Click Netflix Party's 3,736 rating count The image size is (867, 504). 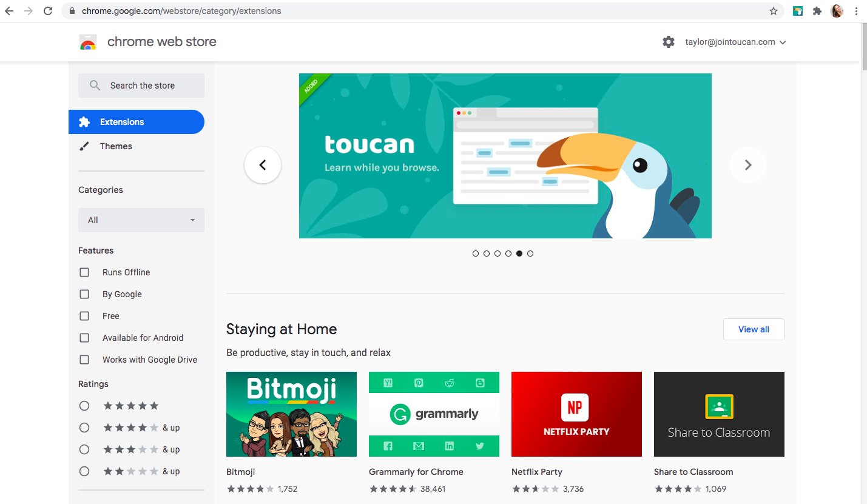click(x=573, y=489)
